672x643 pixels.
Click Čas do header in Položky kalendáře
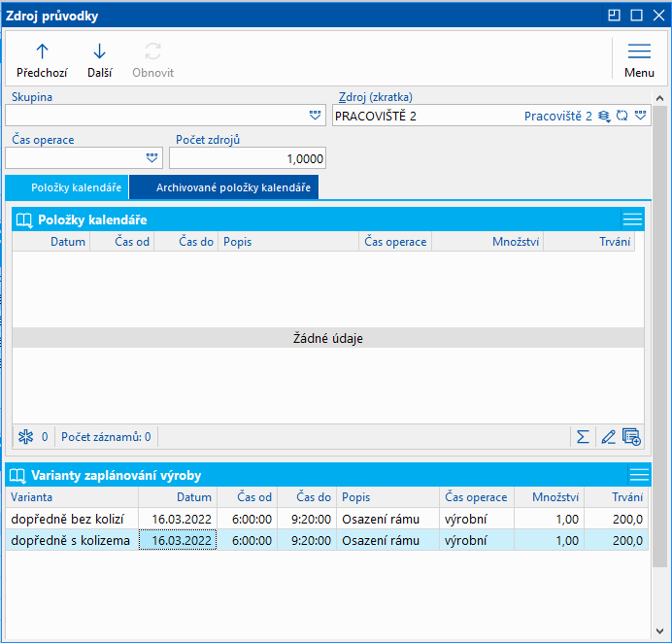click(186, 242)
